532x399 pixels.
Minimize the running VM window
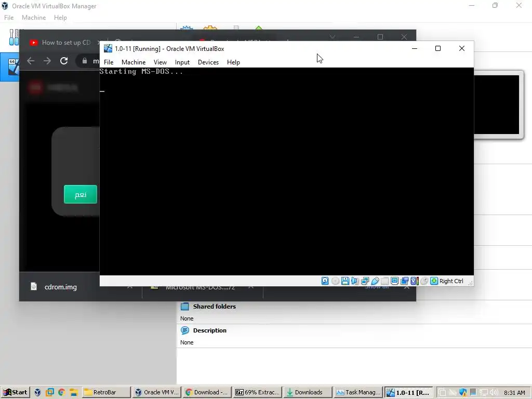[x=415, y=48]
